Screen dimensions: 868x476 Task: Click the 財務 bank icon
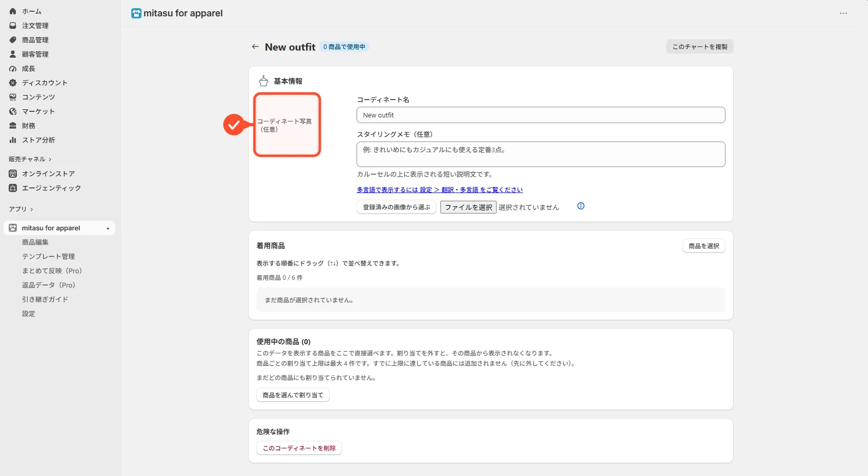(x=13, y=126)
